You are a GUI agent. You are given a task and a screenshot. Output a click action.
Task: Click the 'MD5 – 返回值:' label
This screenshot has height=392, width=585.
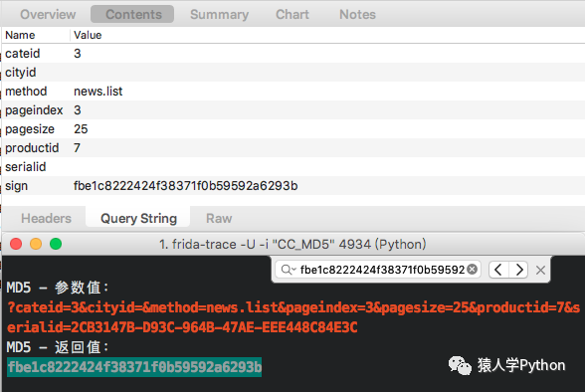(58, 347)
